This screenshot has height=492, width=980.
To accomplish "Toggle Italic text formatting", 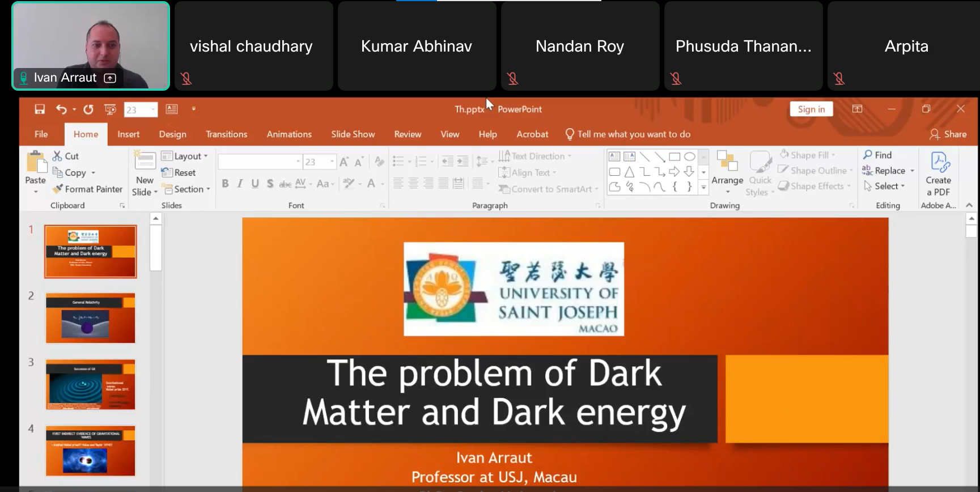I will [x=240, y=184].
